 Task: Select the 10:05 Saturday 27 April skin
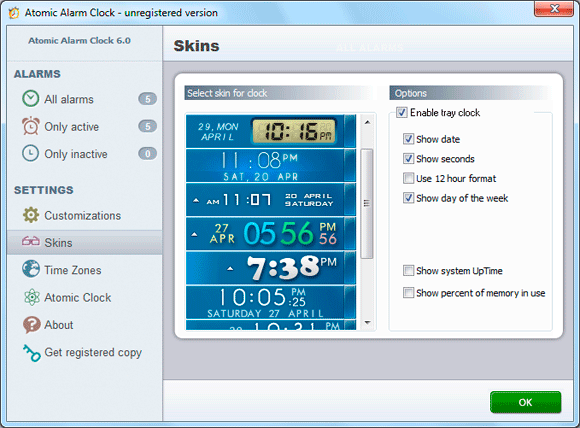(271, 302)
